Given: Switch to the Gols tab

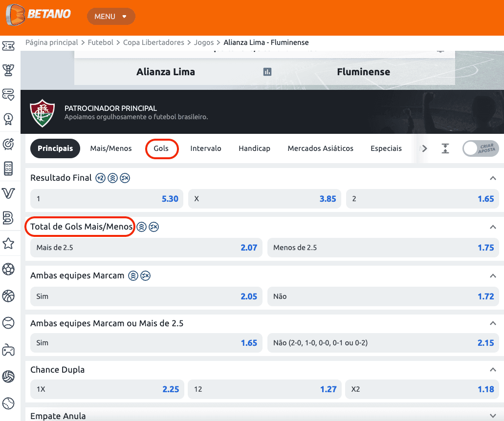Looking at the screenshot, I should point(161,148).
